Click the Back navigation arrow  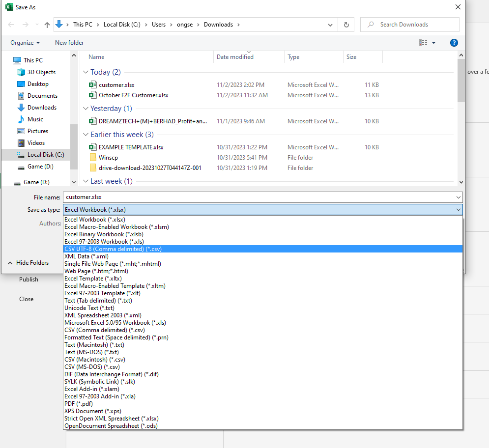11,25
